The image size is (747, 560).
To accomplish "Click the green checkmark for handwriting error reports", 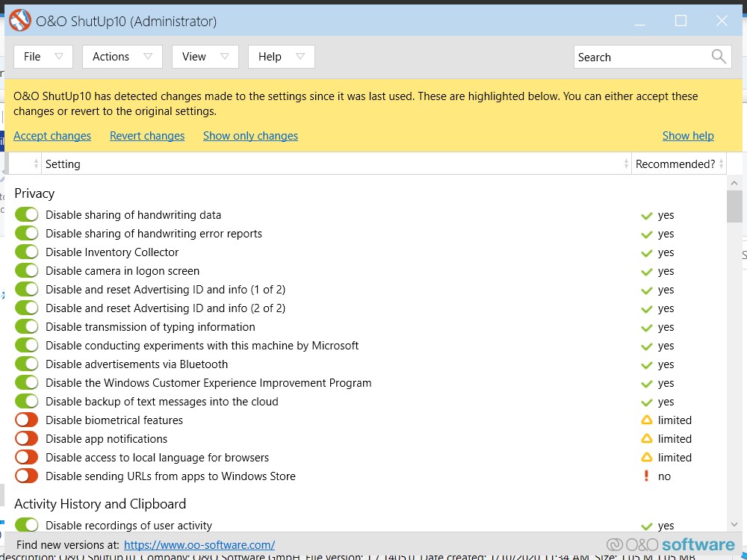I will 646,234.
